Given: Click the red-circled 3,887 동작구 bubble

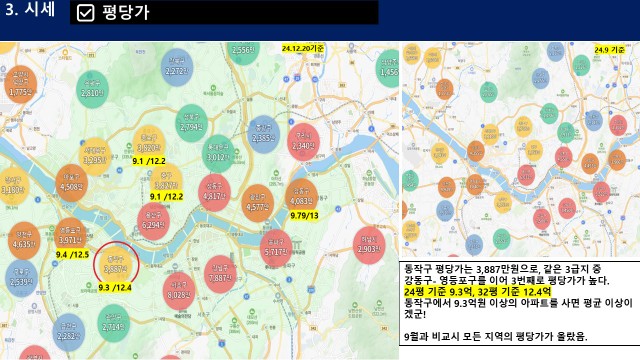Looking at the screenshot, I should (116, 264).
